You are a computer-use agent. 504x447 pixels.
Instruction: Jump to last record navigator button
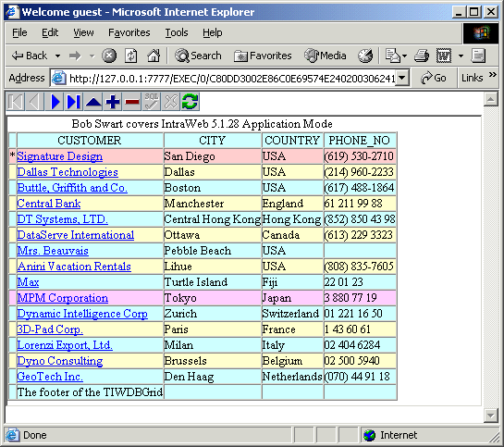(74, 102)
